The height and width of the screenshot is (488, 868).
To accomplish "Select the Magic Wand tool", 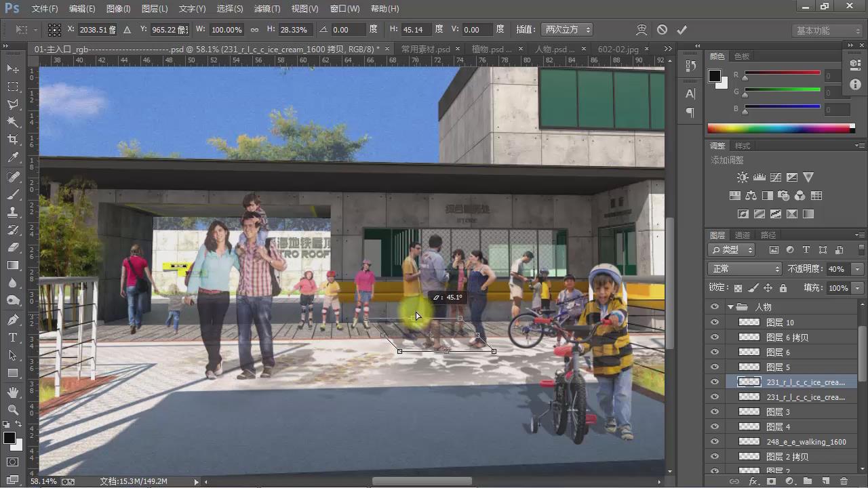I will click(13, 122).
